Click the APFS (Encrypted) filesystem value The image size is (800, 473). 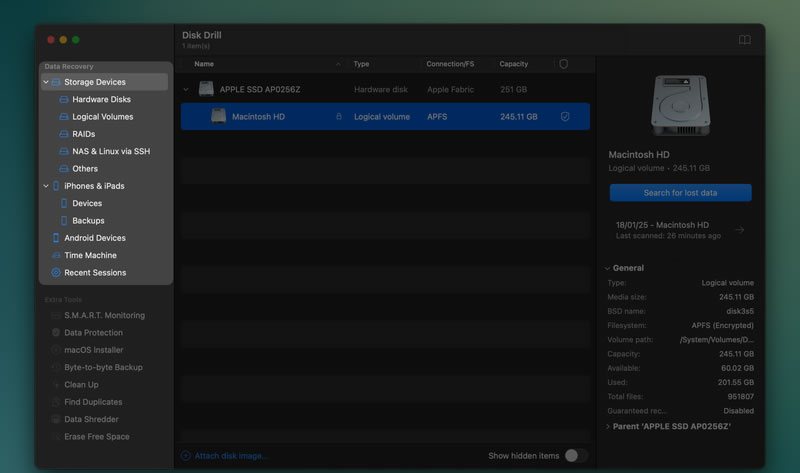pos(722,326)
